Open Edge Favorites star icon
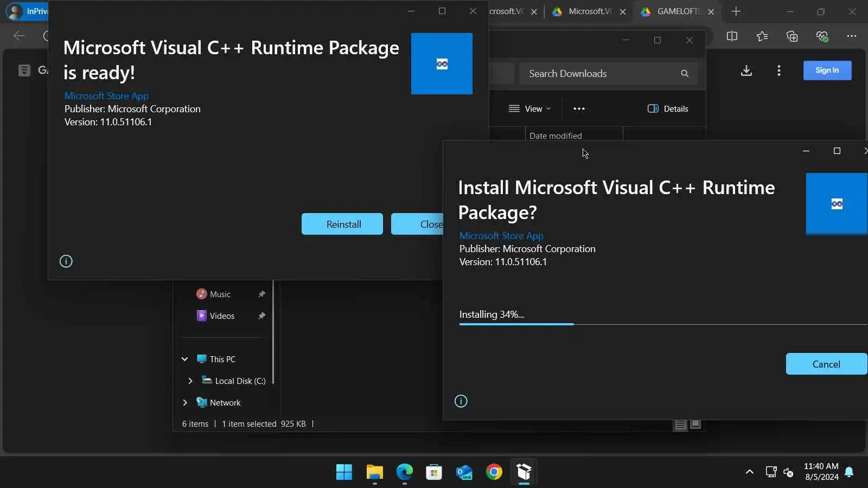Screen dimensions: 868x488 point(762,36)
